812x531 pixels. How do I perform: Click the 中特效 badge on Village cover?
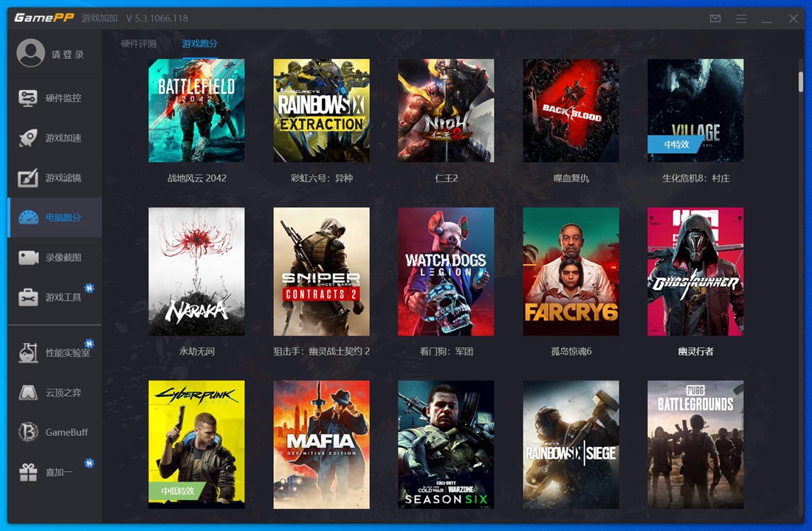[675, 145]
